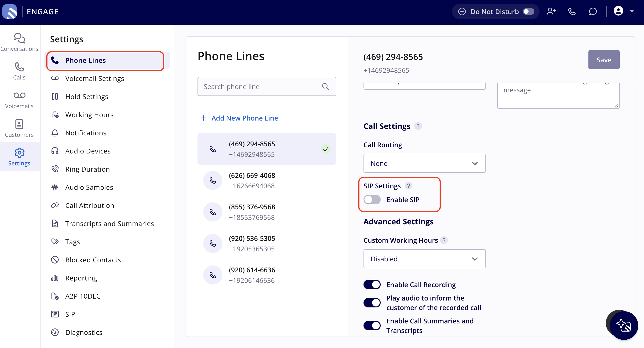This screenshot has height=348, width=644.
Task: Open the dialer phone icon in top bar
Action: pyautogui.click(x=572, y=11)
